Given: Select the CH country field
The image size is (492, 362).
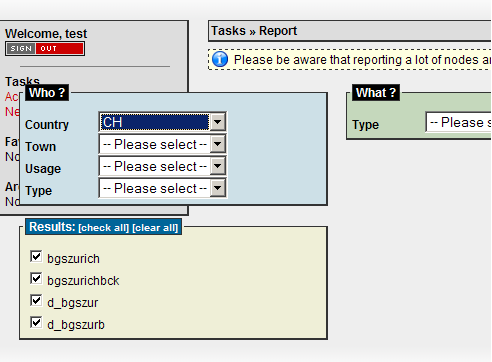Looking at the screenshot, I should [155, 122].
